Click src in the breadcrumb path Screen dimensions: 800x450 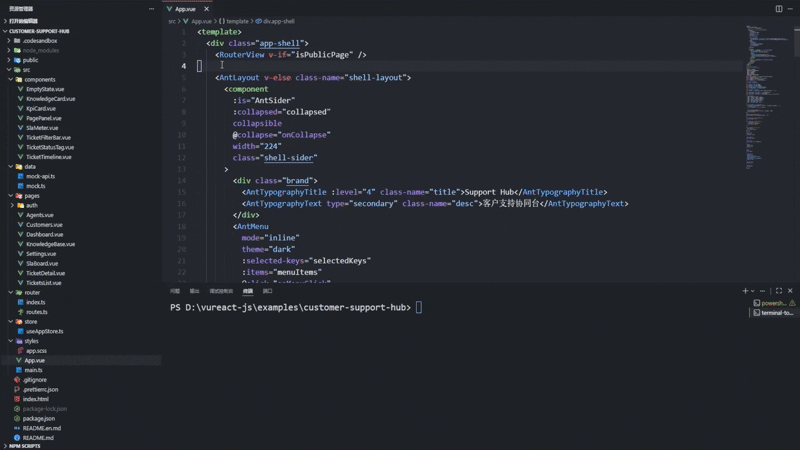pos(172,21)
